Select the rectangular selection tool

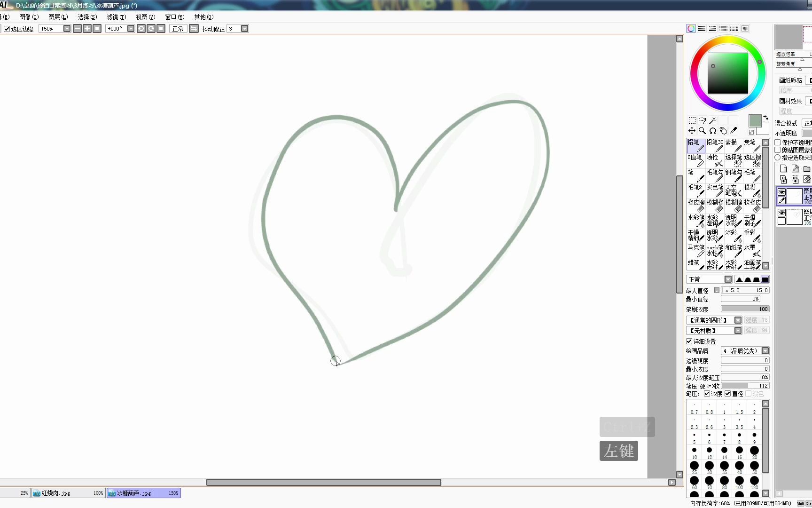(692, 121)
